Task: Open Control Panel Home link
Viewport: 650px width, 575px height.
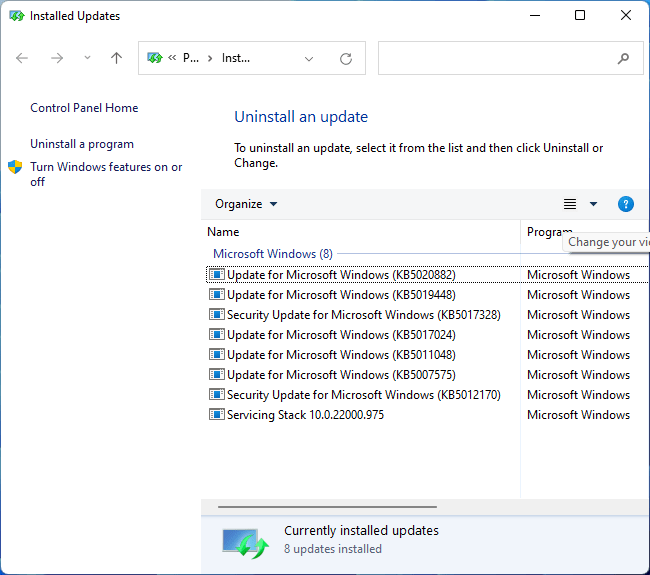Action: coord(84,108)
